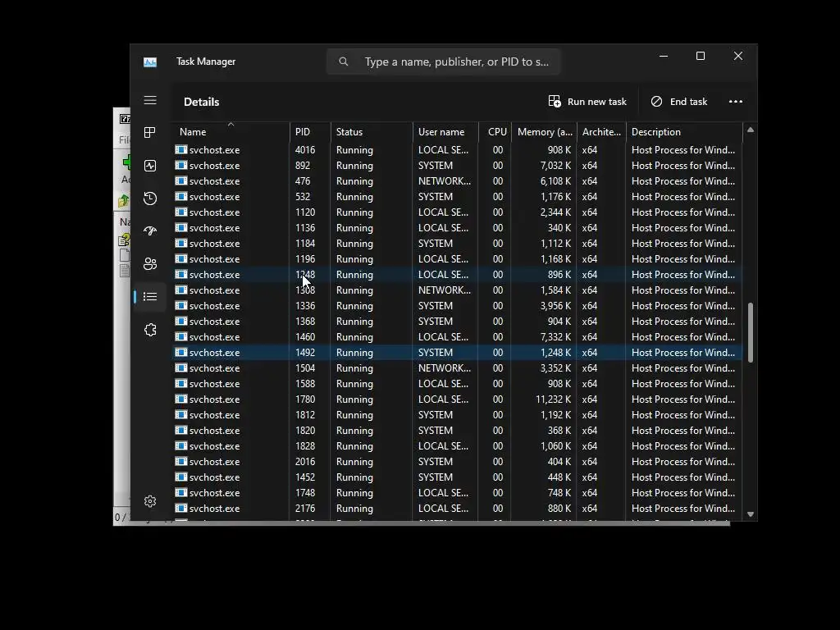Click the scrollbar up arrow

click(x=751, y=130)
